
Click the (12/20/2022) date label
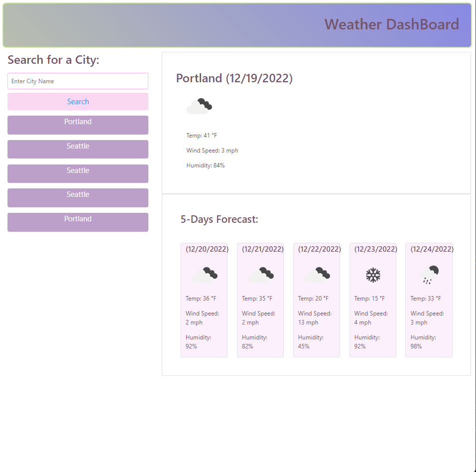coord(207,249)
